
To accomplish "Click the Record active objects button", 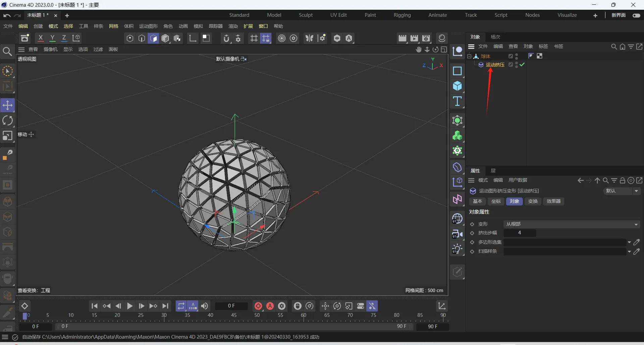I will (258, 306).
